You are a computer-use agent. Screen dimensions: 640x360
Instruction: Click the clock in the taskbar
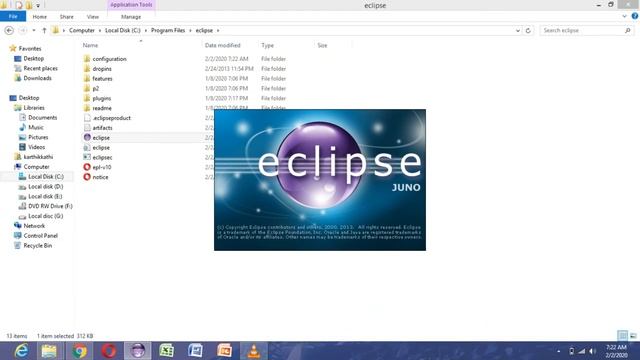(616, 351)
